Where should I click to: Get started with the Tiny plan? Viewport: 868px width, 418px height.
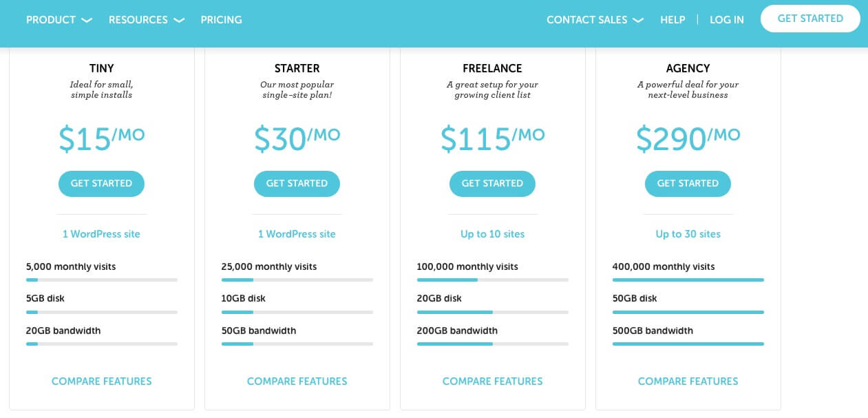(101, 184)
